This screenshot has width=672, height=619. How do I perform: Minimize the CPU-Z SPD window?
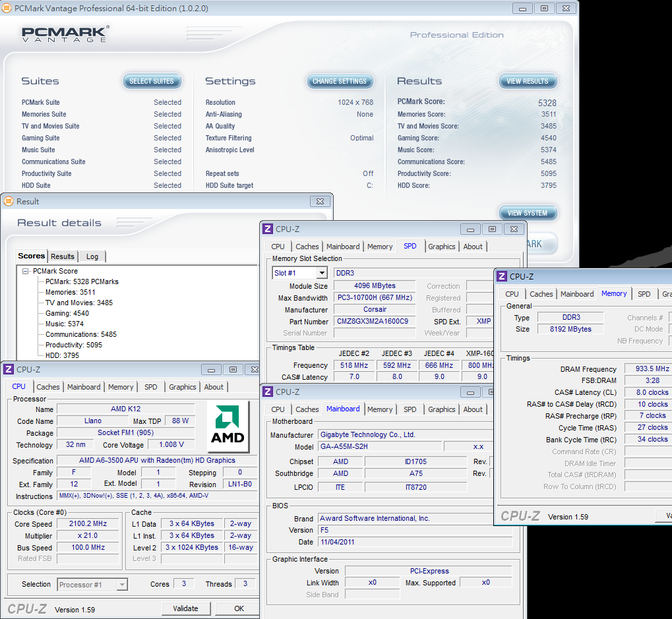470,229
